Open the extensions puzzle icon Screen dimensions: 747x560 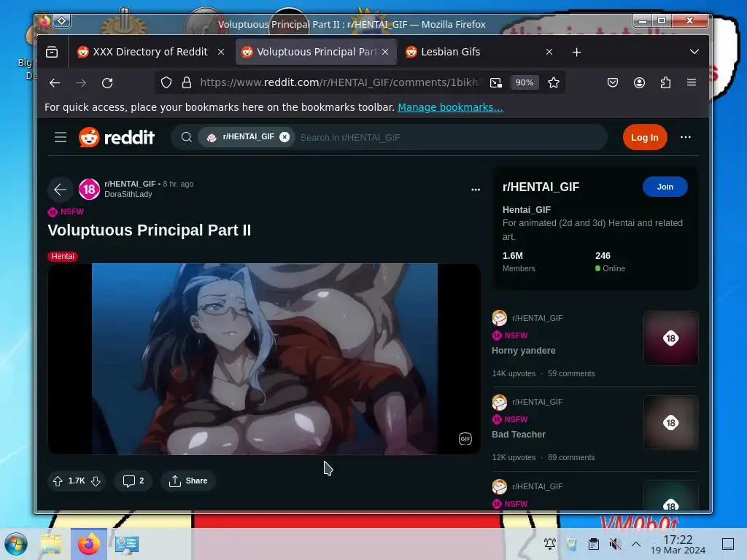pos(665,83)
